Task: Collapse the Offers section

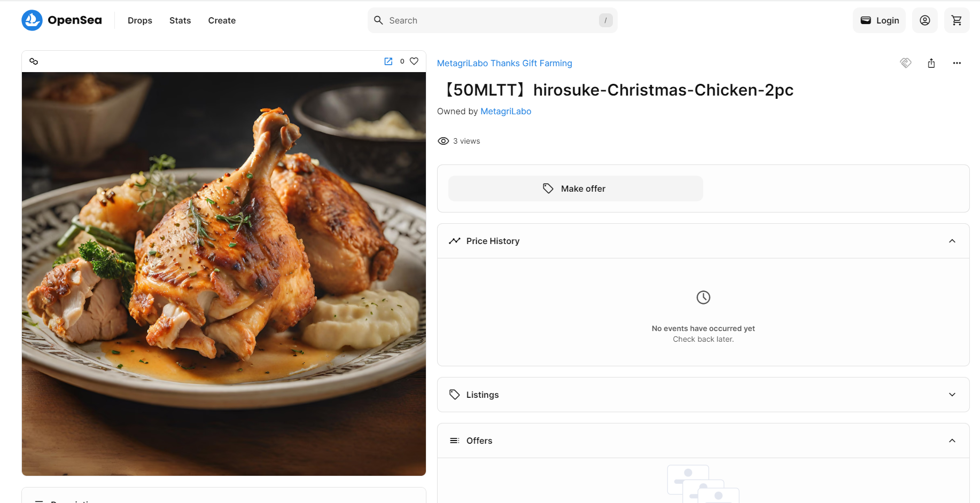Action: [x=952, y=441]
